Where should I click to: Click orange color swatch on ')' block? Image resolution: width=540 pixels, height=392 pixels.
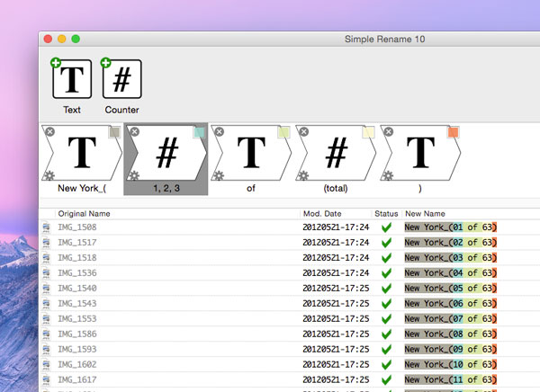(453, 132)
